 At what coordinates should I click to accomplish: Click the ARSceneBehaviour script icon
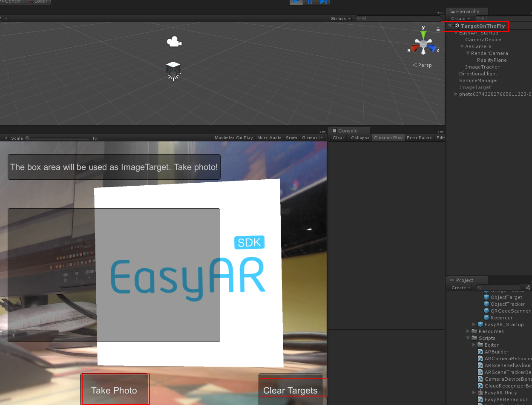pos(481,365)
